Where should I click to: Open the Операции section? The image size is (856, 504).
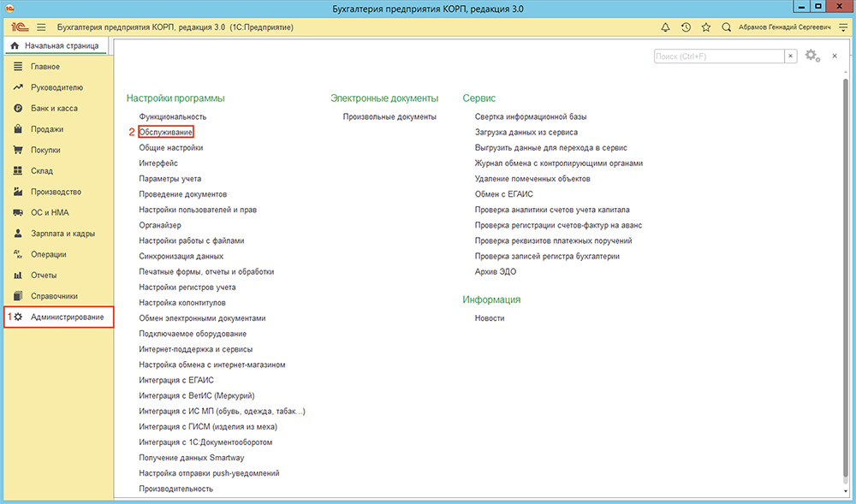pyautogui.click(x=58, y=254)
